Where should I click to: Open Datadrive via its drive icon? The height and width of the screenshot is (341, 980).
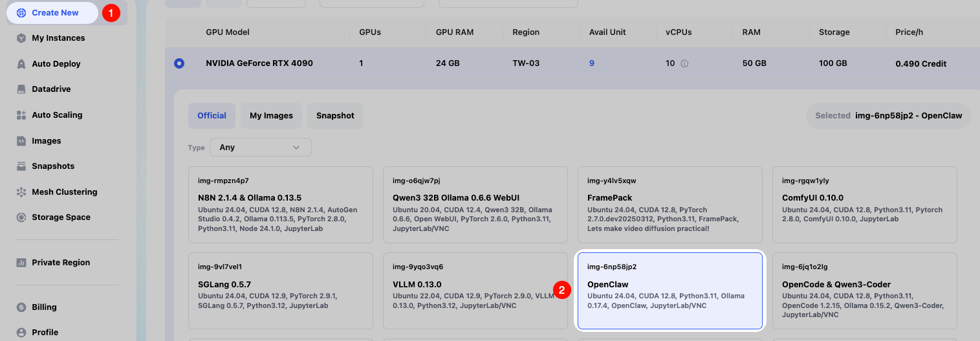coord(21,89)
